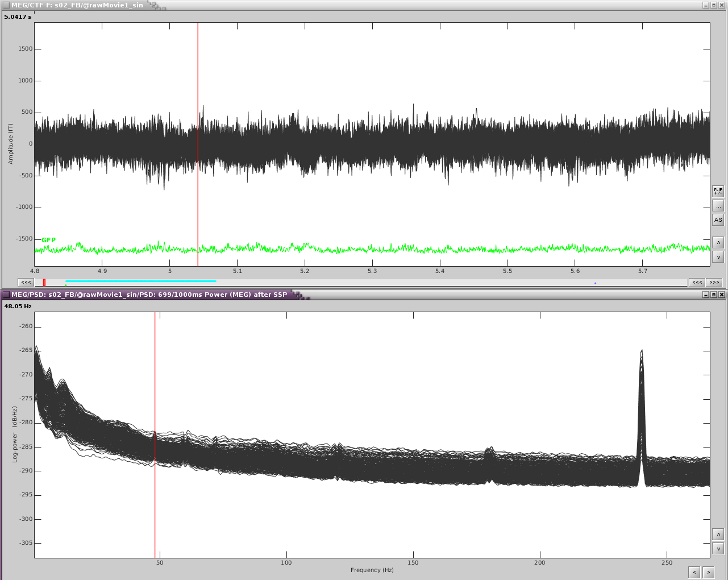
Task: Click the cyan event bar in time bar
Action: (140, 281)
